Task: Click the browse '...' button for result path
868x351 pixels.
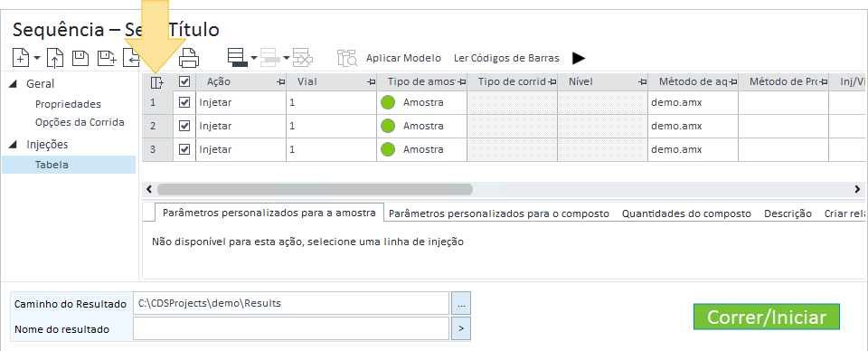Action: coord(460,303)
